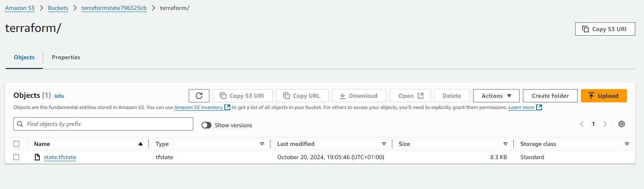644x189 pixels.
Task: Open the Actions dropdown menu
Action: (x=496, y=96)
